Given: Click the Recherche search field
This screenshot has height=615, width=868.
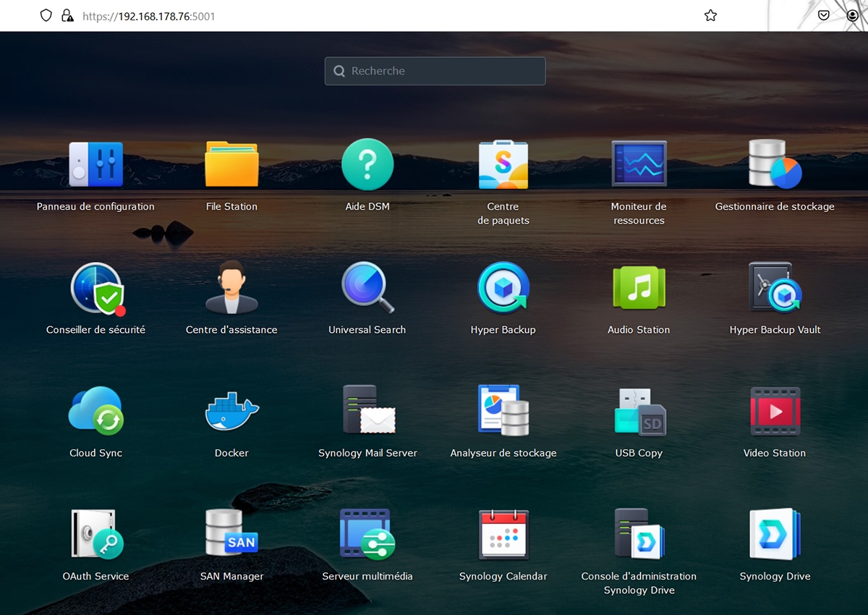Looking at the screenshot, I should click(435, 71).
